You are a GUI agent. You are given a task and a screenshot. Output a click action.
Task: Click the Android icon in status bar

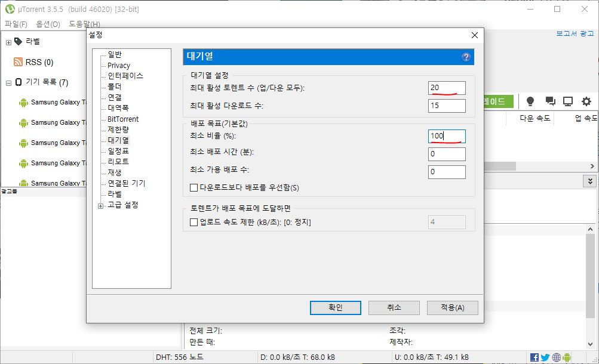coord(567,357)
